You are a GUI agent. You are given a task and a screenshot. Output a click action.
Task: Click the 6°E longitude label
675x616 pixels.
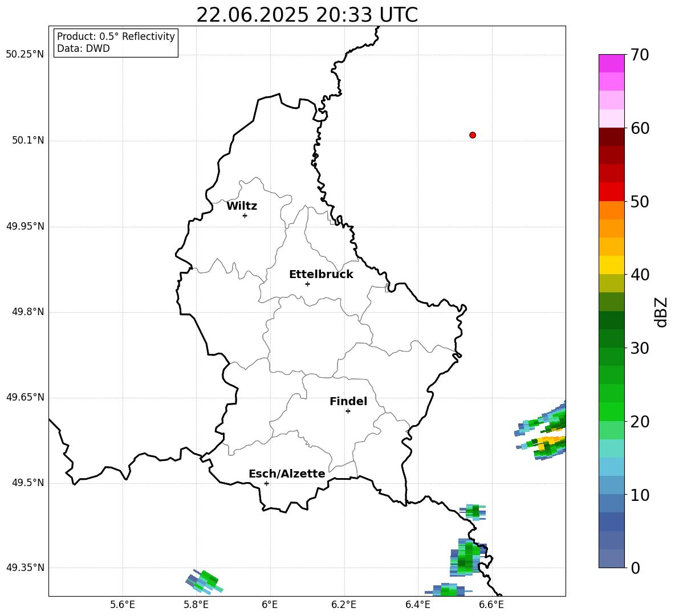pos(270,605)
